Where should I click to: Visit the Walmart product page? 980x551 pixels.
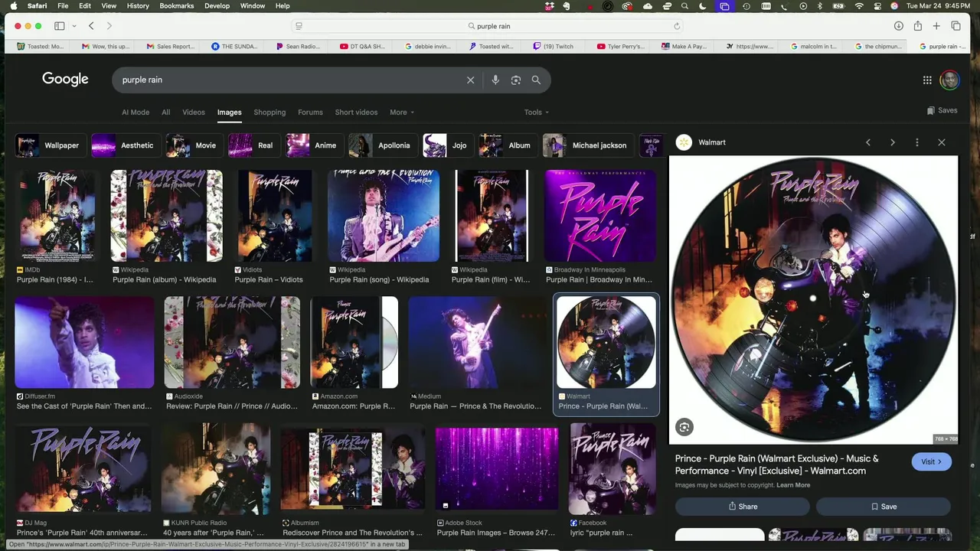click(x=931, y=461)
